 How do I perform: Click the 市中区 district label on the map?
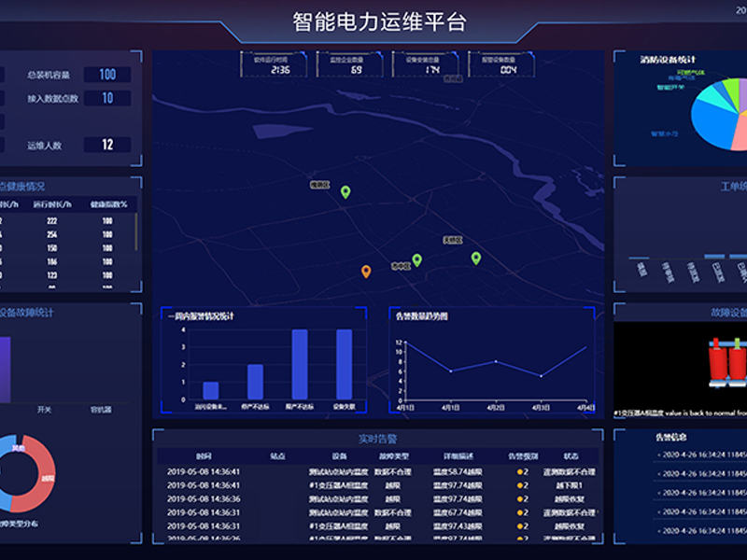401,266
